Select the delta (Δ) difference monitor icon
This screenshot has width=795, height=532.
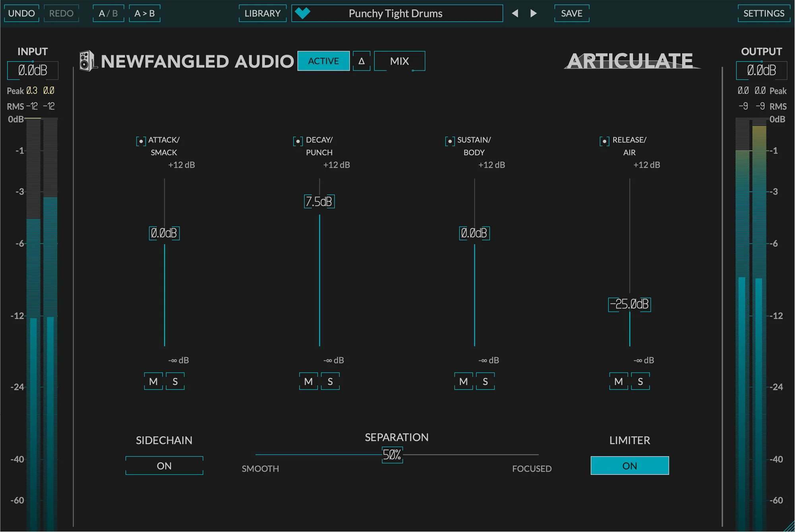362,61
